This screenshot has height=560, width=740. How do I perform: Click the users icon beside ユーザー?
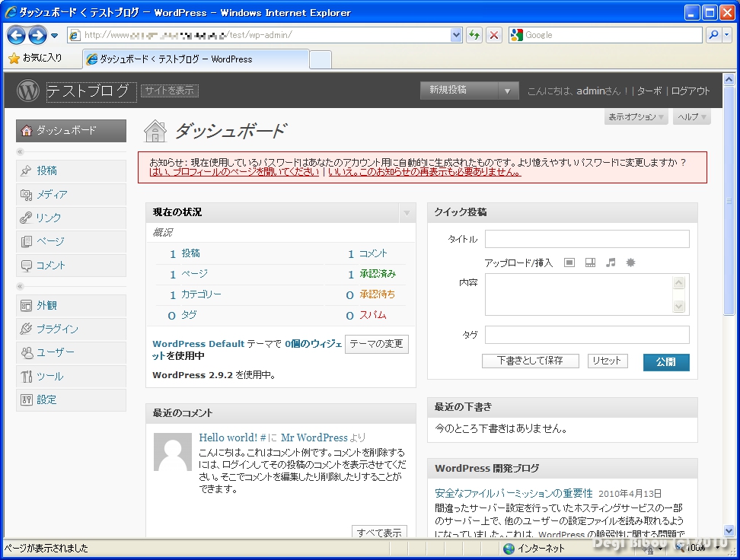pyautogui.click(x=27, y=352)
